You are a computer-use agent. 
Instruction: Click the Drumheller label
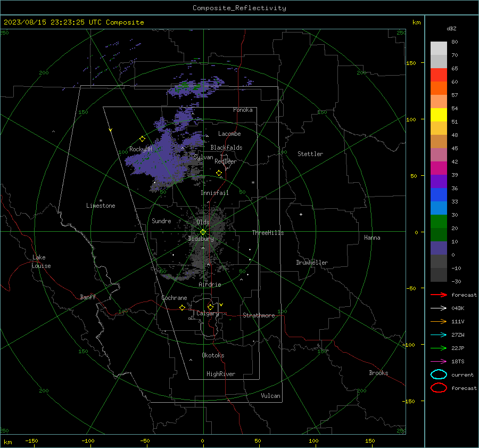pyautogui.click(x=312, y=263)
